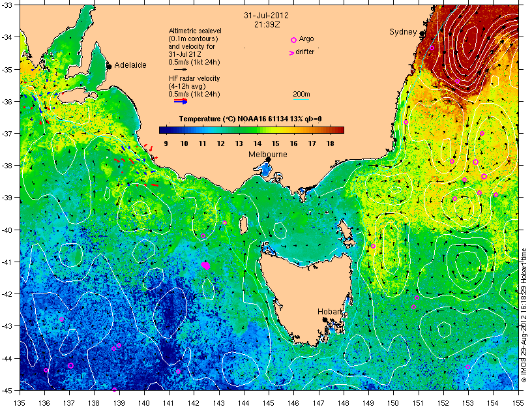Click the Argo legend label
This screenshot has width=532, height=407.
point(306,39)
